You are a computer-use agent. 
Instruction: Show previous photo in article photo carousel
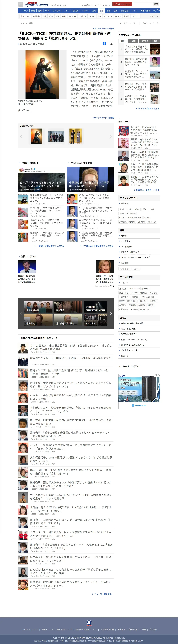pyautogui.click(x=21, y=137)
